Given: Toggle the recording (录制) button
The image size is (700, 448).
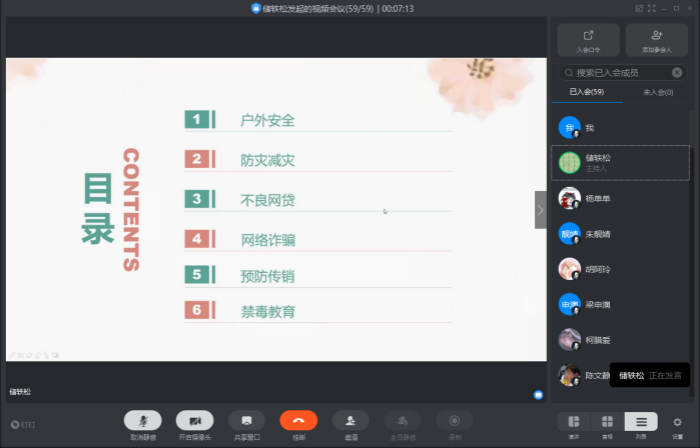Looking at the screenshot, I should (454, 421).
